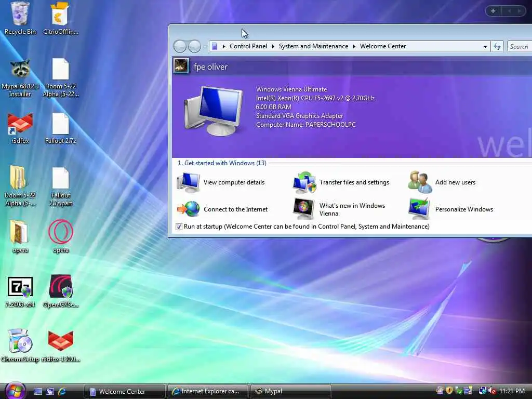The image size is (532, 399).
Task: Click Control Panel in the address breadcrumb
Action: coord(248,46)
